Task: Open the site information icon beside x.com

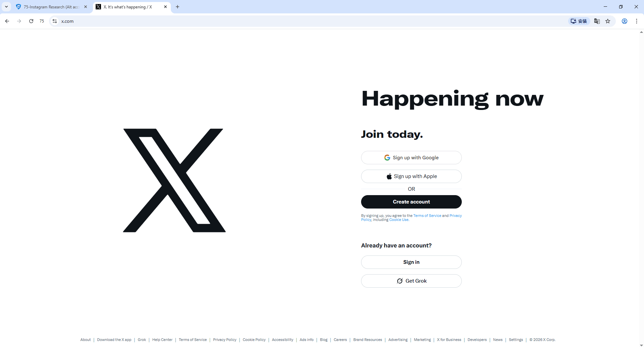Action: pyautogui.click(x=55, y=21)
